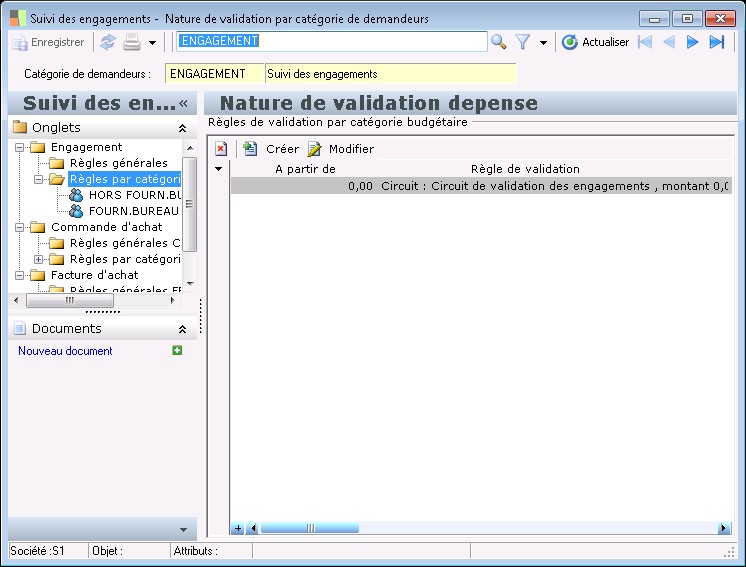The width and height of the screenshot is (746, 567).
Task: Click the HORS FOURN.BU people icon
Action: point(76,195)
